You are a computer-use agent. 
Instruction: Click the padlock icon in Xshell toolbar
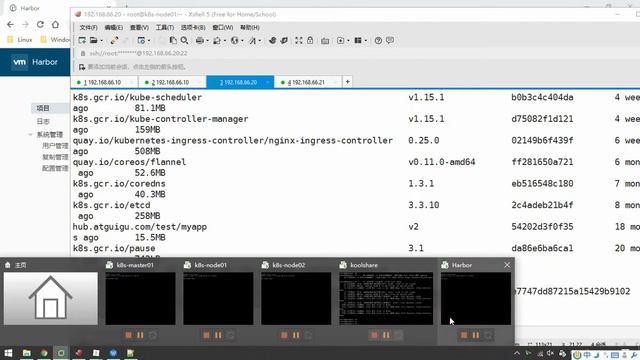click(x=310, y=40)
